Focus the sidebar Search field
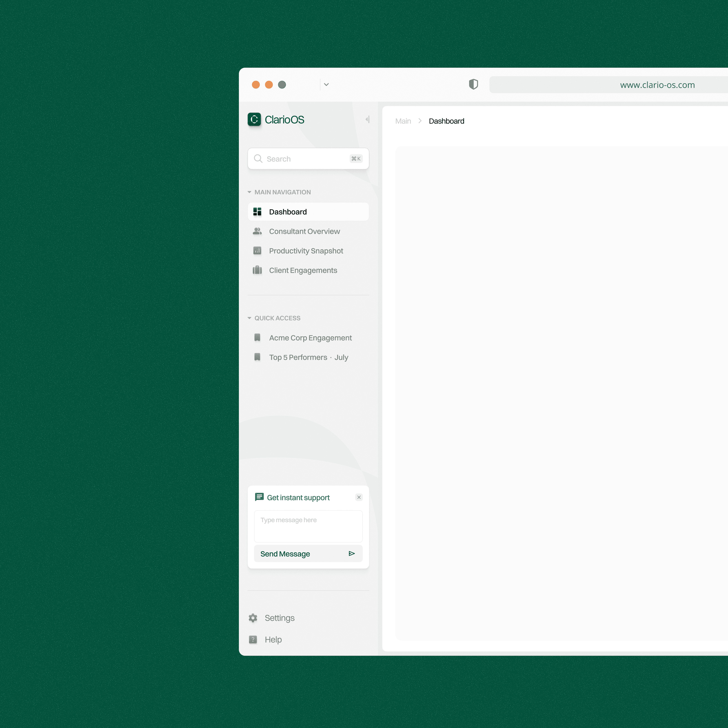Image resolution: width=728 pixels, height=728 pixels. click(x=305, y=159)
